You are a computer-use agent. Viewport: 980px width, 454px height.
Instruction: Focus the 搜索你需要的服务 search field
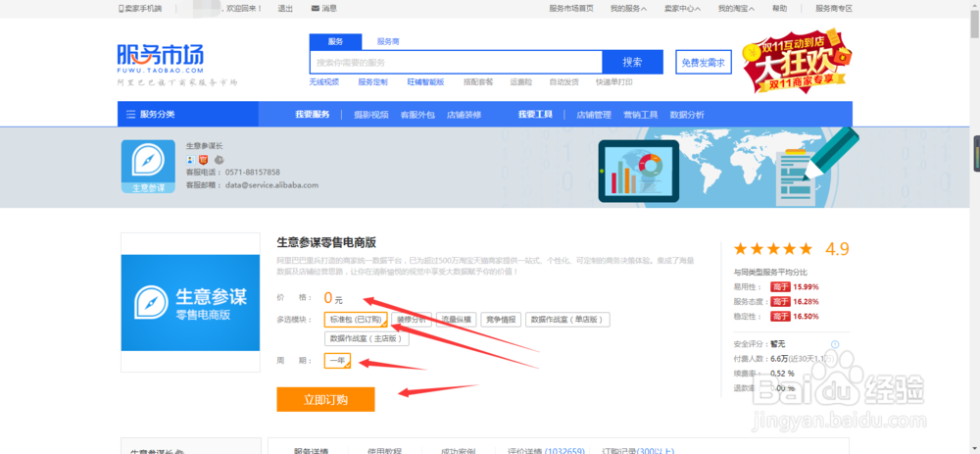(456, 62)
